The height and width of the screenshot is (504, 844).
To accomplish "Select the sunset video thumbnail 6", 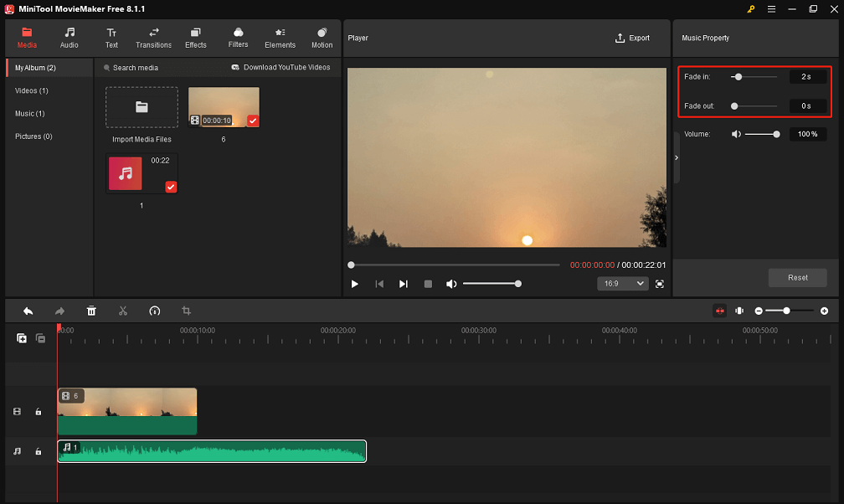I will [224, 107].
